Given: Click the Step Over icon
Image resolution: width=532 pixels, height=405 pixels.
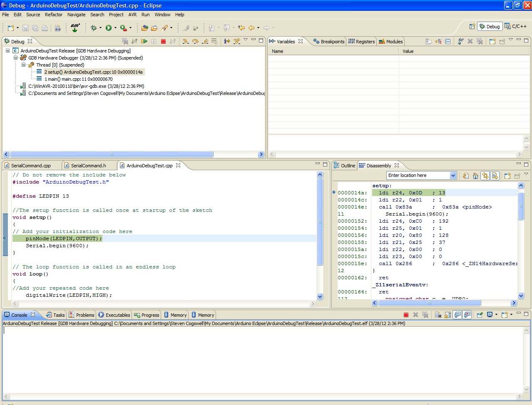Looking at the screenshot, I should click(195, 41).
